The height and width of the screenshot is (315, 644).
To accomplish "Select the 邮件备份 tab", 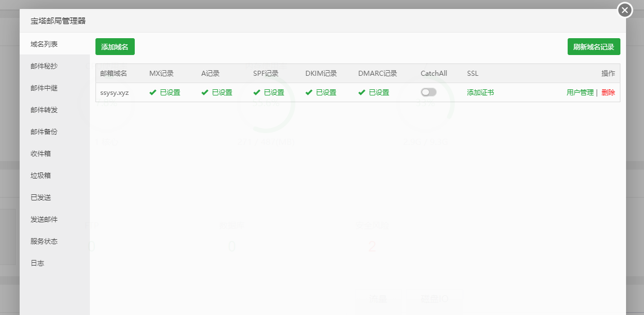I will click(54, 132).
